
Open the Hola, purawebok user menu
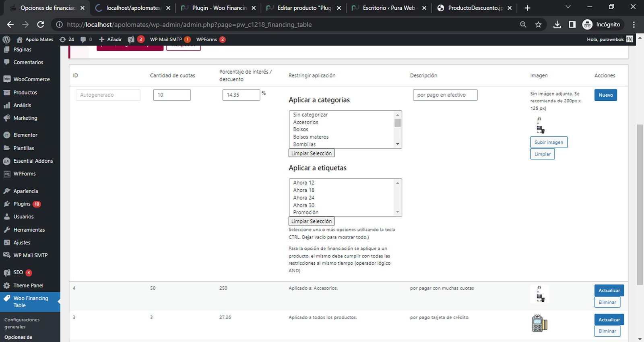pos(610,39)
